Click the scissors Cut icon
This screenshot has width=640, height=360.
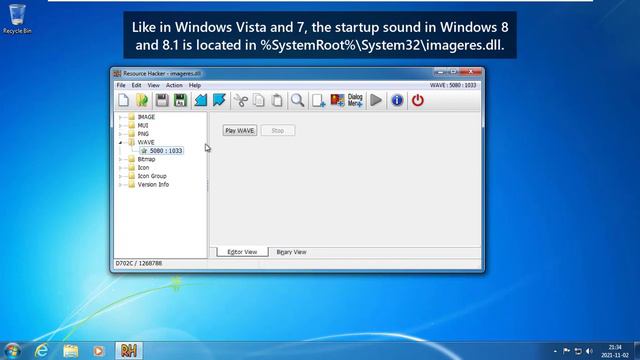pos(241,100)
